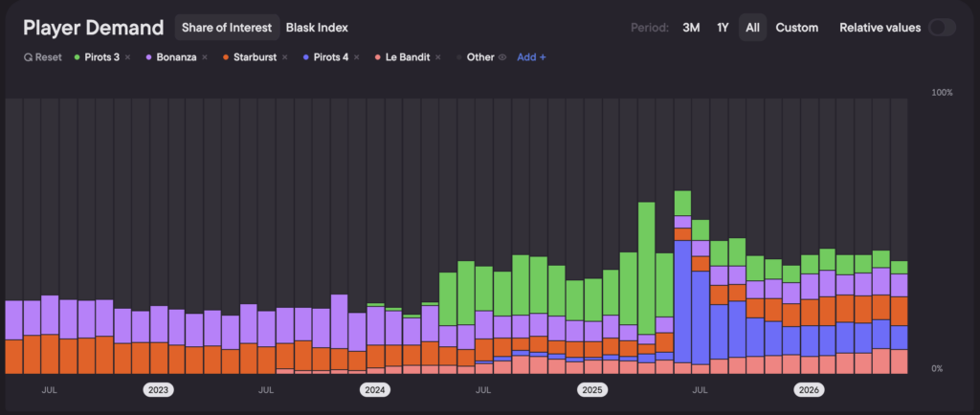The width and height of the screenshot is (980, 415).
Task: Switch to the Blask Index tab
Action: [x=317, y=28]
